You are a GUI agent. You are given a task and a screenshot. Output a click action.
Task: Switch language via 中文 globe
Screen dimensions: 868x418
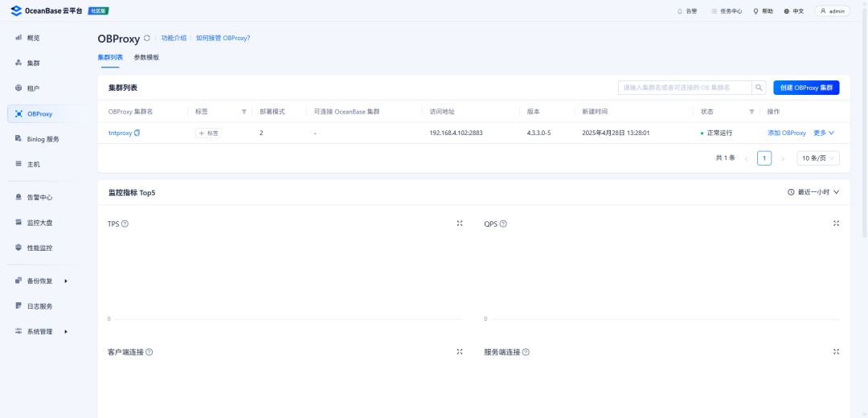pyautogui.click(x=794, y=11)
